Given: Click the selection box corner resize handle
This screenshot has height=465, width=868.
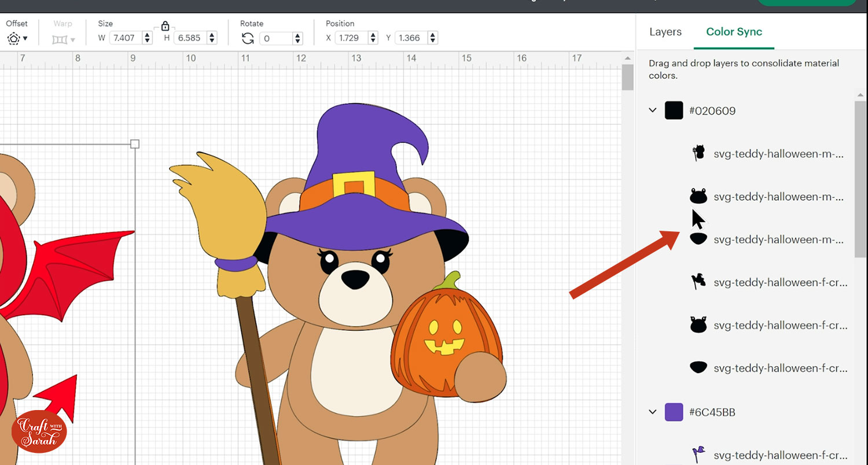Looking at the screenshot, I should click(x=135, y=143).
